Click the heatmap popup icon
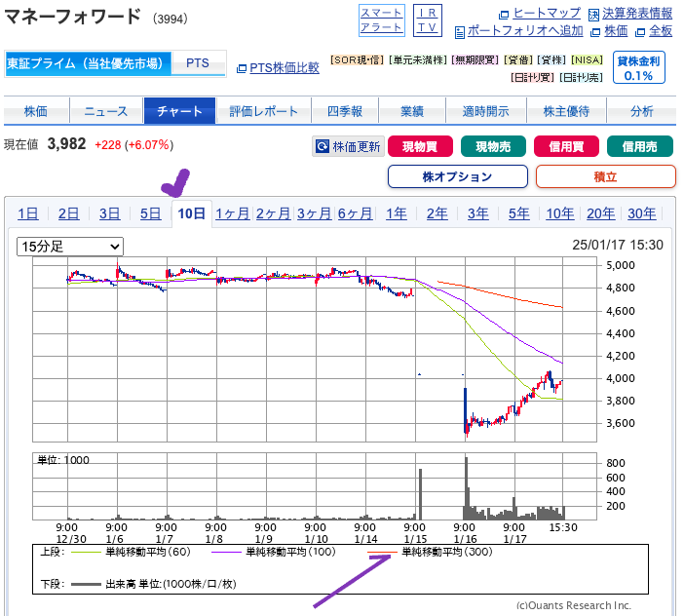The image size is (684, 616). (504, 15)
